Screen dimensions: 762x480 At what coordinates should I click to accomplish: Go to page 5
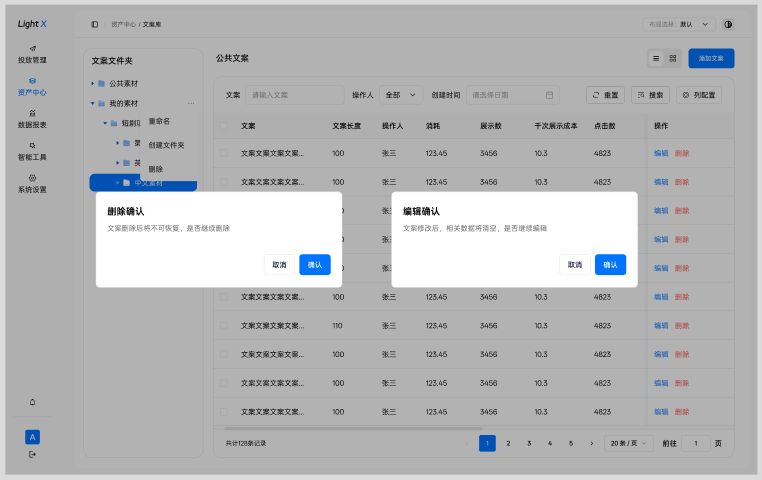tap(571, 443)
